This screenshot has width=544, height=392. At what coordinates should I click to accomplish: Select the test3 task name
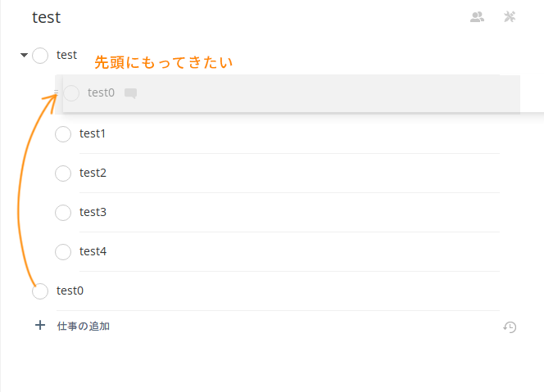point(93,212)
